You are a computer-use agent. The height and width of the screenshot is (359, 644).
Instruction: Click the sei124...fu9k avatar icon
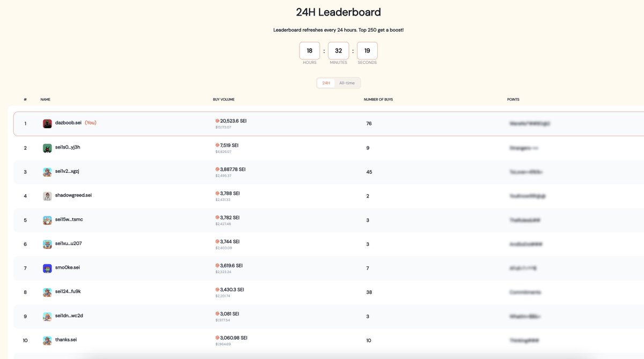point(47,292)
